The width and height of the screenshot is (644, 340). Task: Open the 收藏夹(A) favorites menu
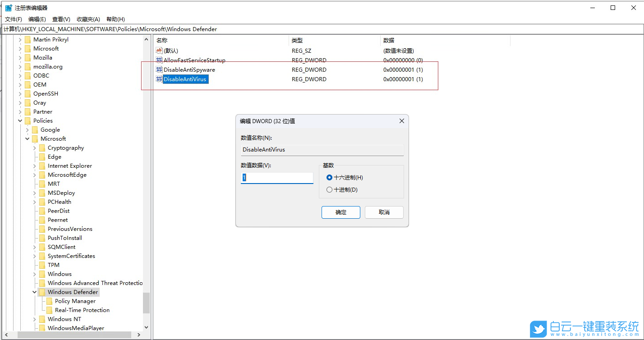(88, 19)
